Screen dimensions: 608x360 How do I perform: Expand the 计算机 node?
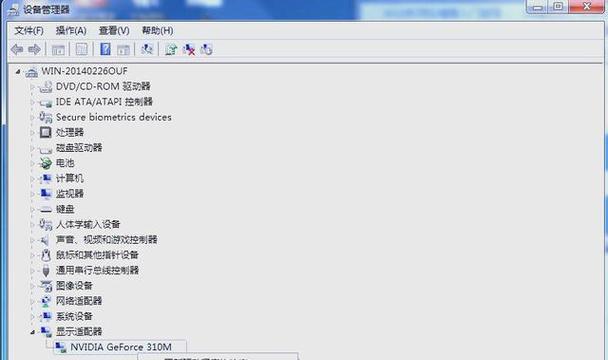pyautogui.click(x=33, y=179)
